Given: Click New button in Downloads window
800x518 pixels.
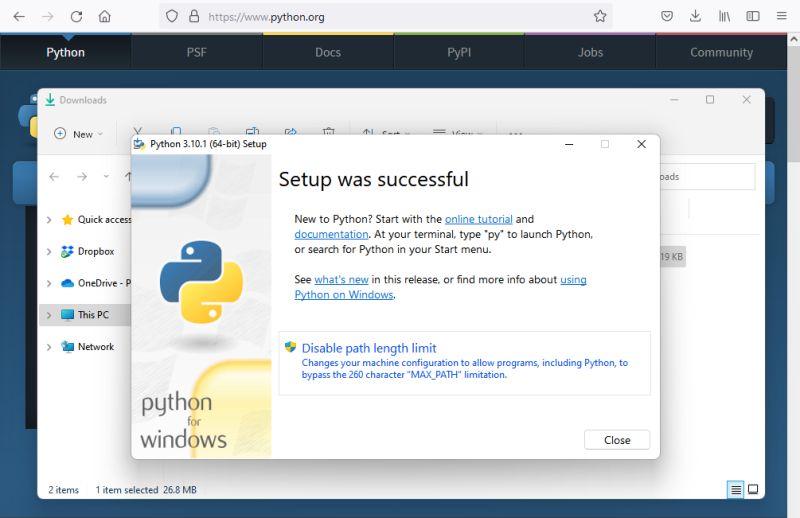Looking at the screenshot, I should [x=78, y=134].
